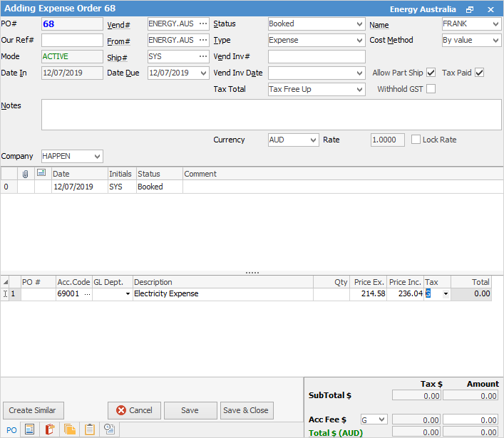Open the red book tab icon

50,429
